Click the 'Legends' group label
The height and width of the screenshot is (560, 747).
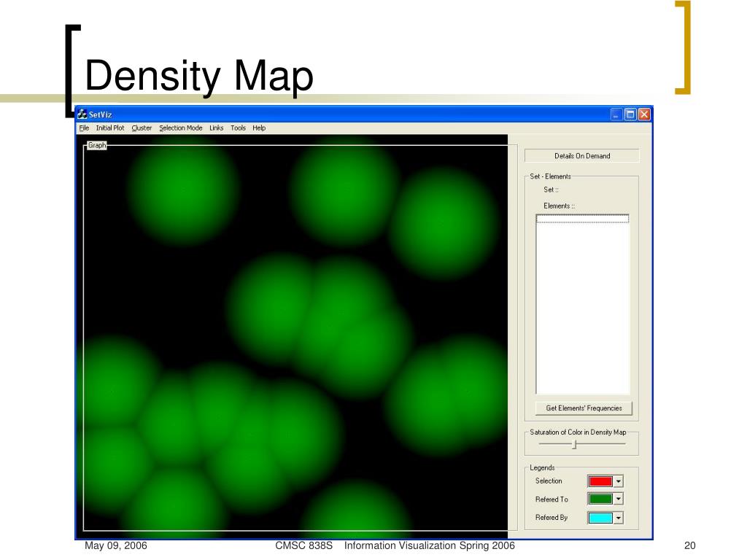click(542, 467)
